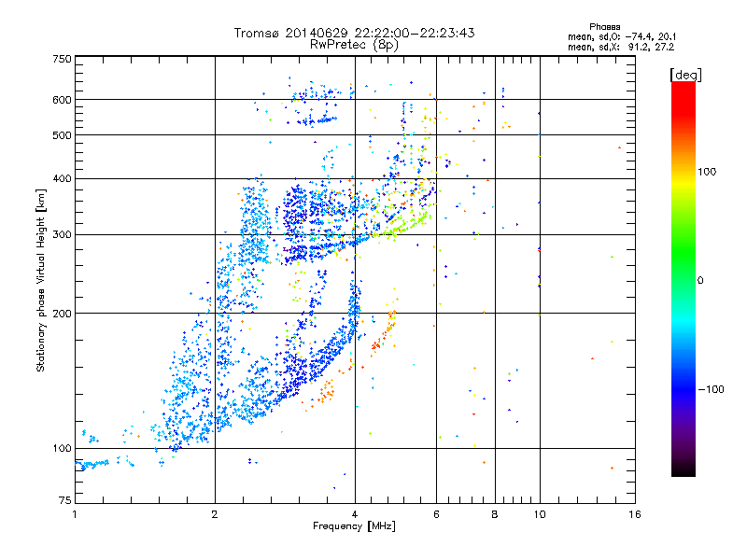The height and width of the screenshot is (560, 747).
Task: Click the y-axis tick label '750'
Action: [62, 59]
